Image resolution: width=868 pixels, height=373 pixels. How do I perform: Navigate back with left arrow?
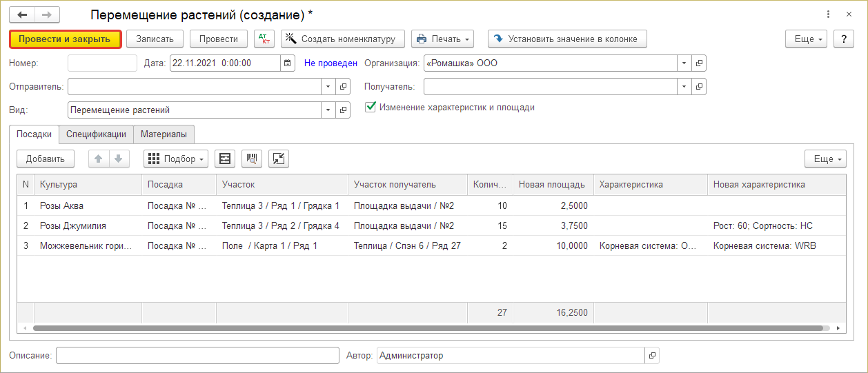coord(22,14)
